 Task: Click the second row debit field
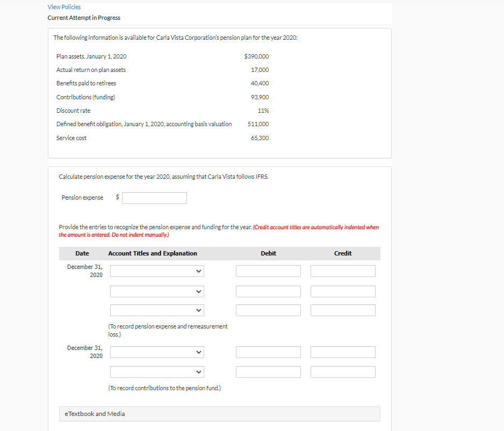(268, 291)
